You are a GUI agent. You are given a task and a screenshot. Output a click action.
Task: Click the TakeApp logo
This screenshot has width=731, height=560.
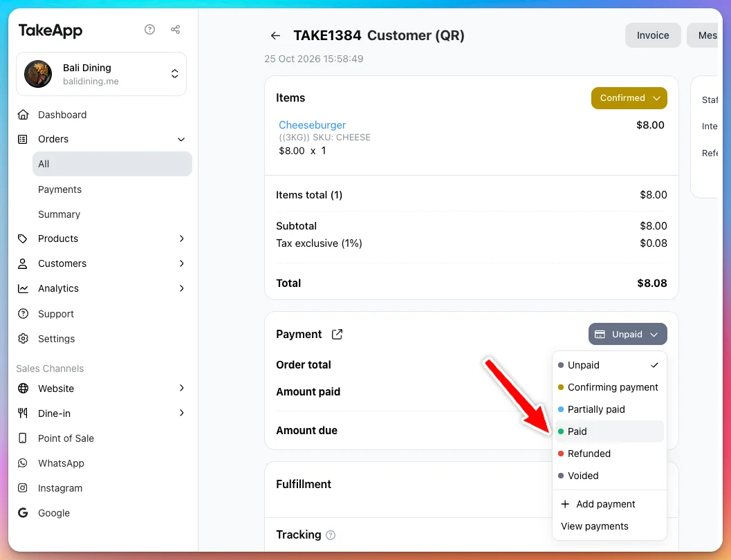point(50,30)
